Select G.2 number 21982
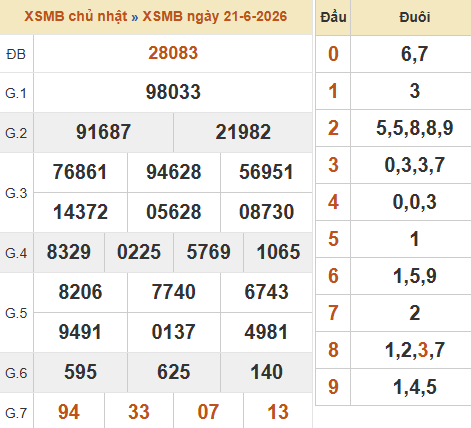Screen dimensions: 471x428 (x=243, y=132)
